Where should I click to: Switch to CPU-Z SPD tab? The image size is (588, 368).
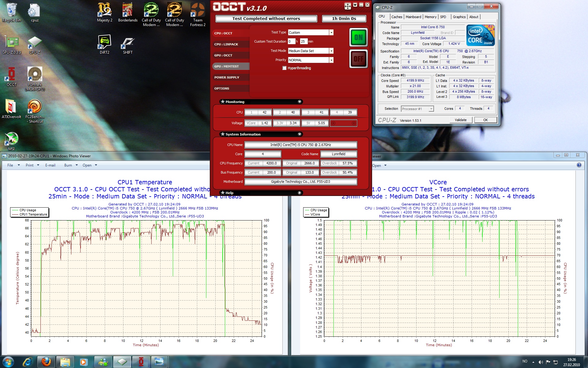(443, 17)
